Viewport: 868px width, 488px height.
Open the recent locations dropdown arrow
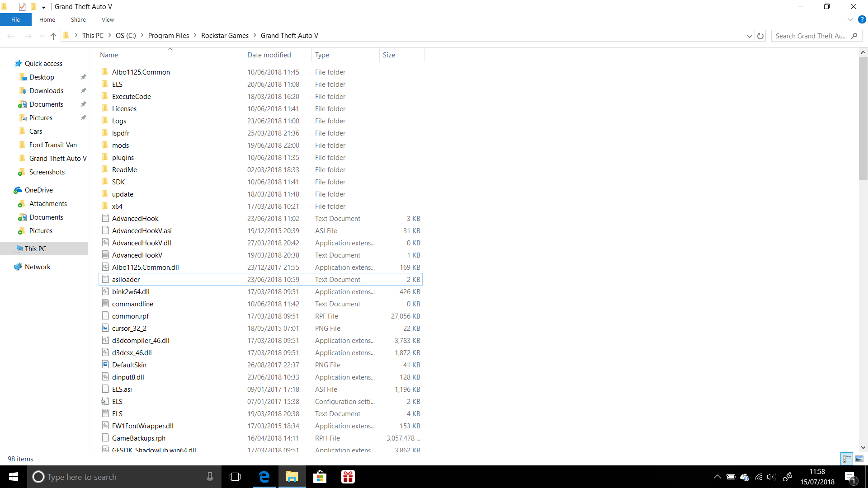point(42,36)
